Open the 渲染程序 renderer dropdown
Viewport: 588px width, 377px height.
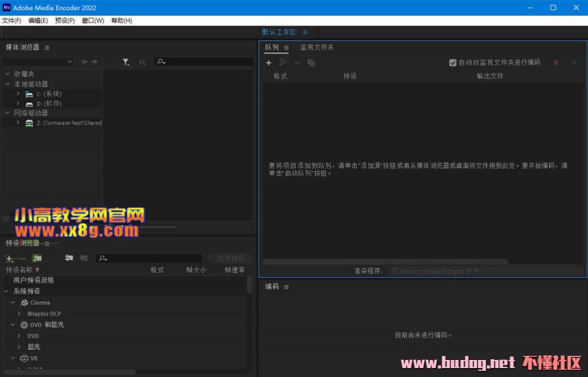486,271
